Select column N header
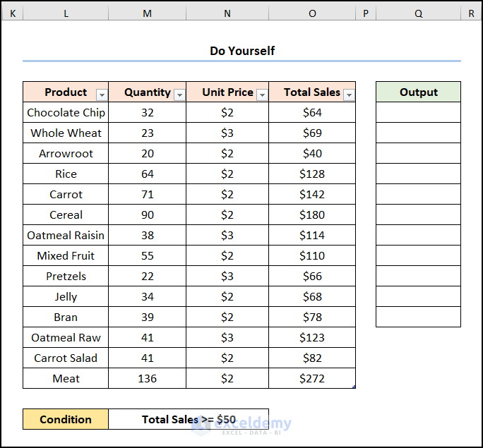This screenshot has height=448, width=483. [227, 13]
